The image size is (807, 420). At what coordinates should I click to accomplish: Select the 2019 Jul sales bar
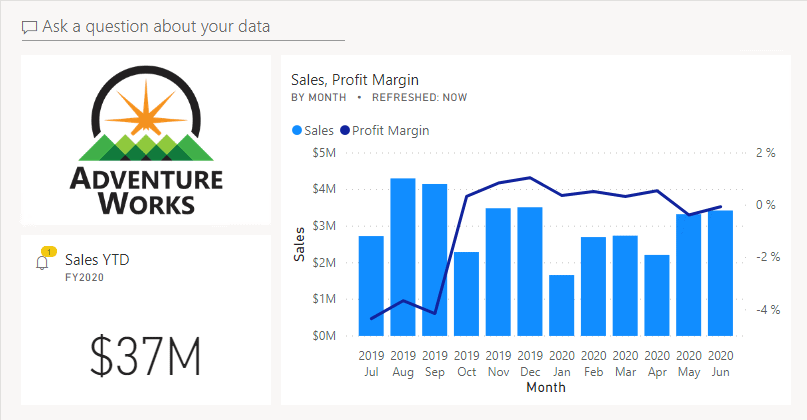(x=371, y=286)
